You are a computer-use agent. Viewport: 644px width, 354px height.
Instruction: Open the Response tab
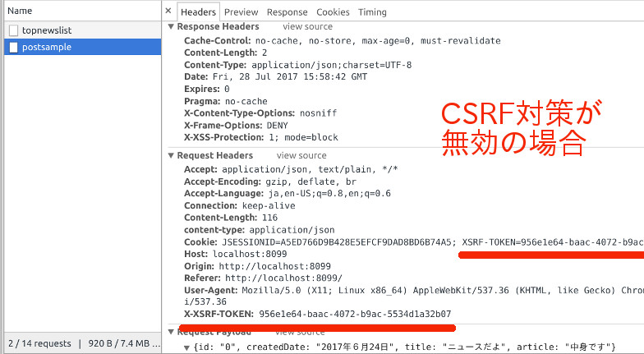(287, 11)
